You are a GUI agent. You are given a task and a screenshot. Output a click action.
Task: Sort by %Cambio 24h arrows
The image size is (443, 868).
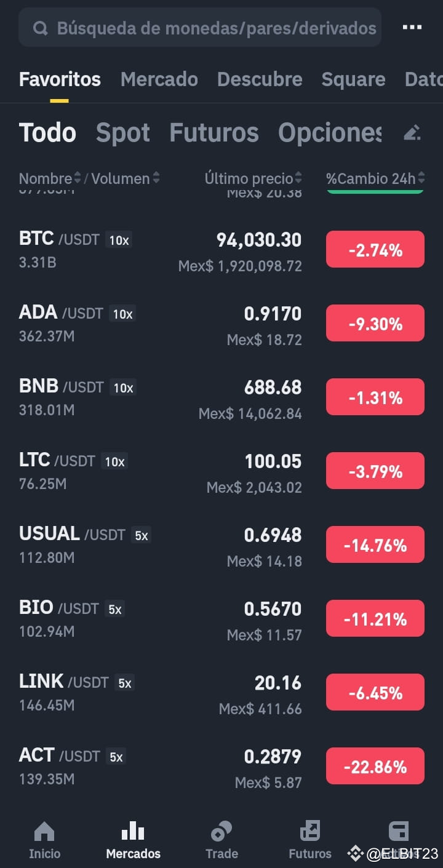421,178
